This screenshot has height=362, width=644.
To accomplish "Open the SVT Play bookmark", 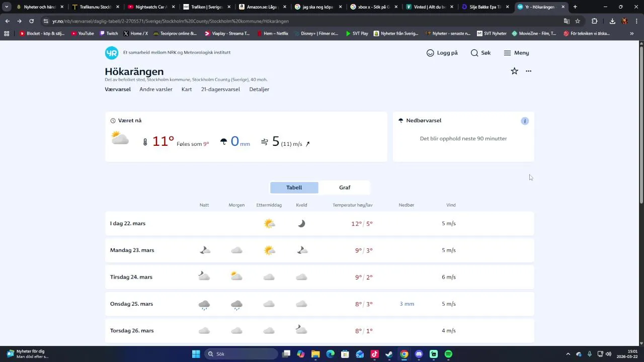I will 357,34.
